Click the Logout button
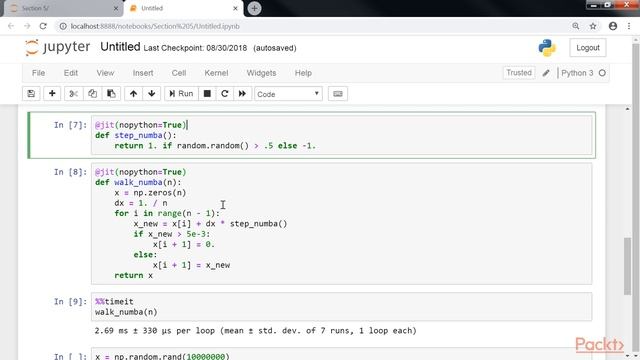Viewport: 640px width, 360px height. tap(588, 48)
